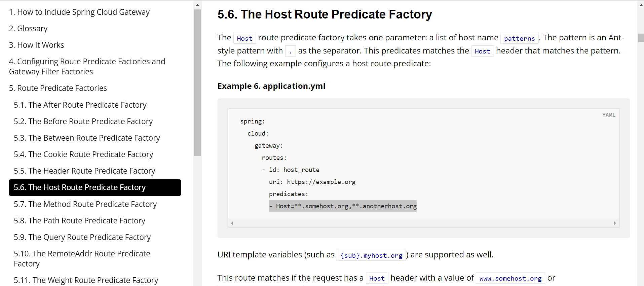Open How to Include Spring Cloud Gateway
644x286 pixels.
pos(79,12)
